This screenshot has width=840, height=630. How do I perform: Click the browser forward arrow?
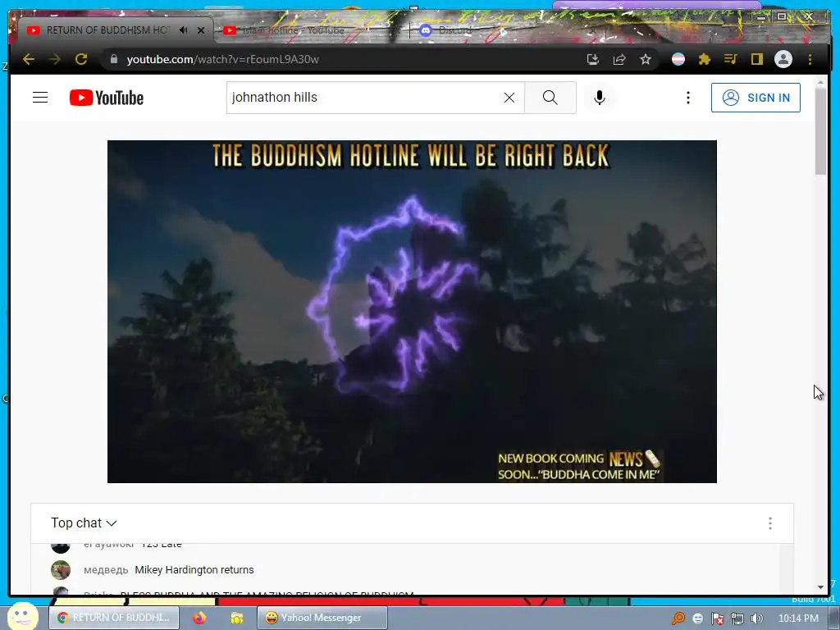55,59
